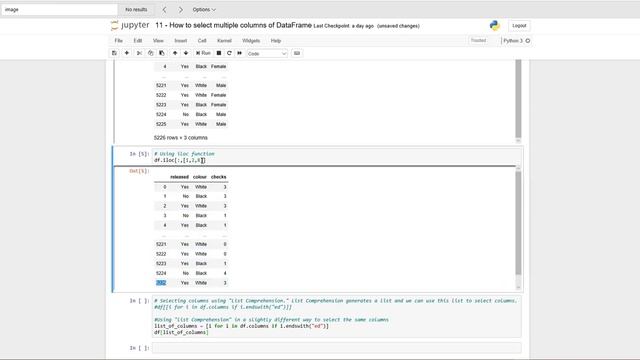The width and height of the screenshot is (640, 360).
Task: Open the cell type Code dropdown
Action: click(x=267, y=53)
